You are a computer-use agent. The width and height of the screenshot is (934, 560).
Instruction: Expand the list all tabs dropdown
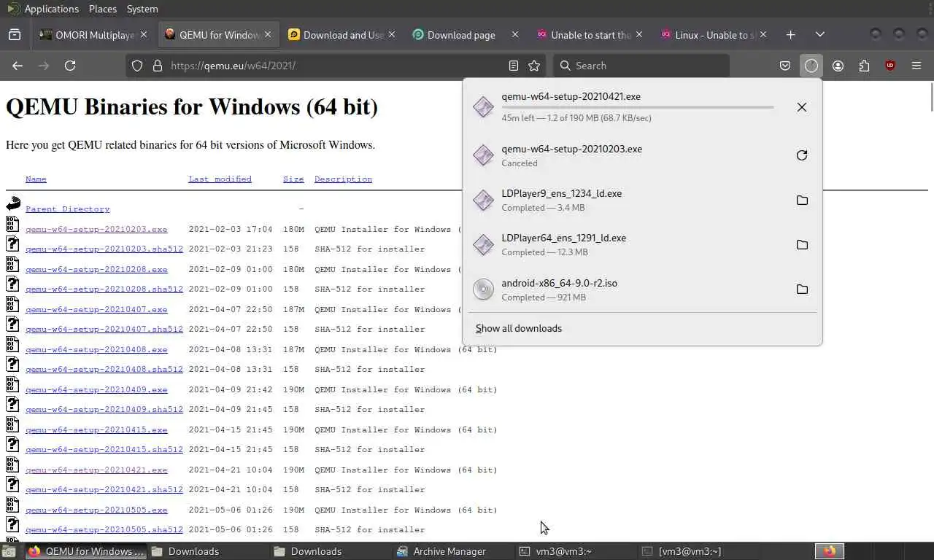coord(820,34)
